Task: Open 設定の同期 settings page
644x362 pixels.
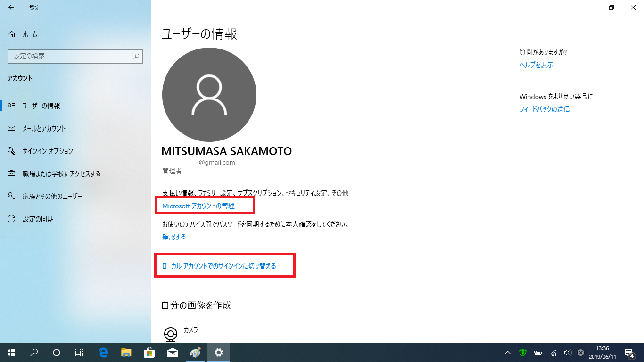Action: (x=38, y=219)
